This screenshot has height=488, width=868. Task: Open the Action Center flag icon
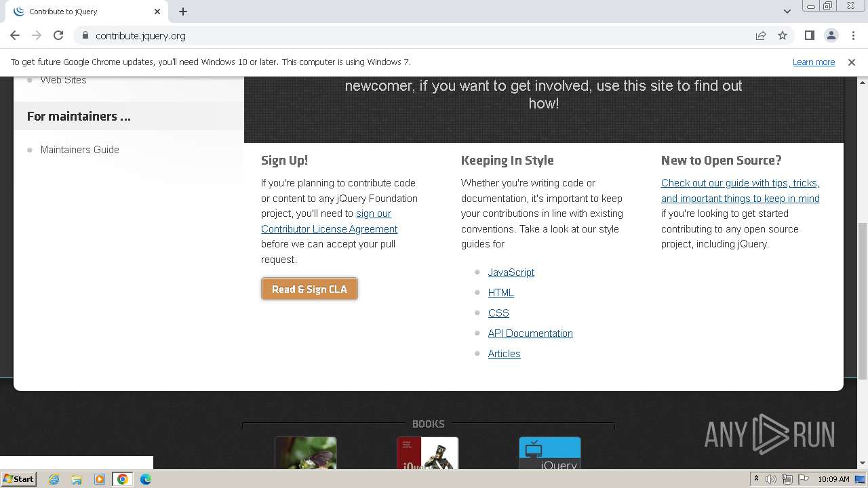point(804,479)
